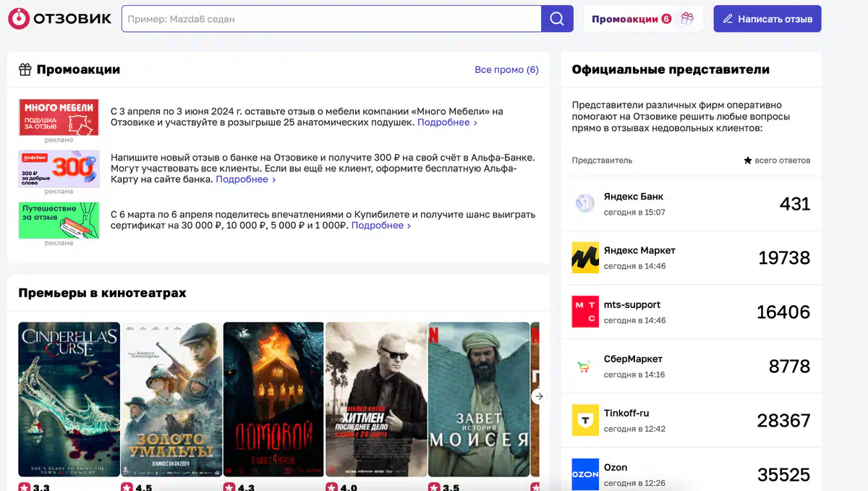Open the Cinderella's Curse poster
This screenshot has height=491, width=868.
[x=69, y=399]
